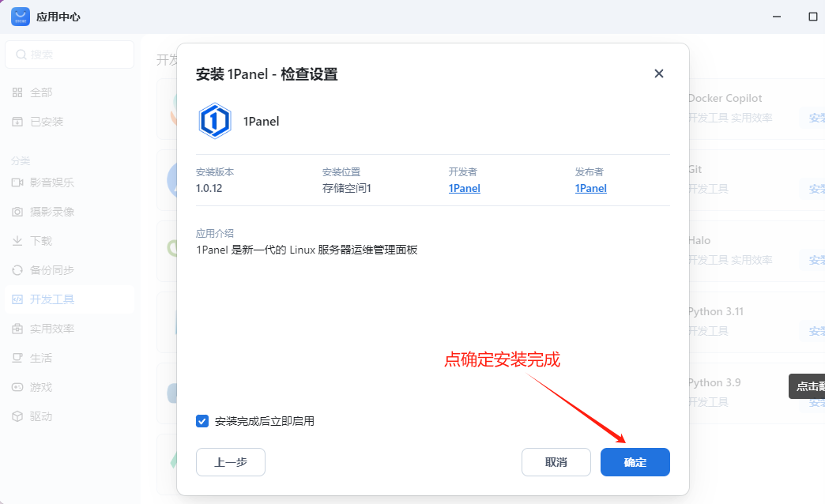Select the 下载 download arrow icon
Viewport: 825px width, 504px height.
click(x=17, y=241)
